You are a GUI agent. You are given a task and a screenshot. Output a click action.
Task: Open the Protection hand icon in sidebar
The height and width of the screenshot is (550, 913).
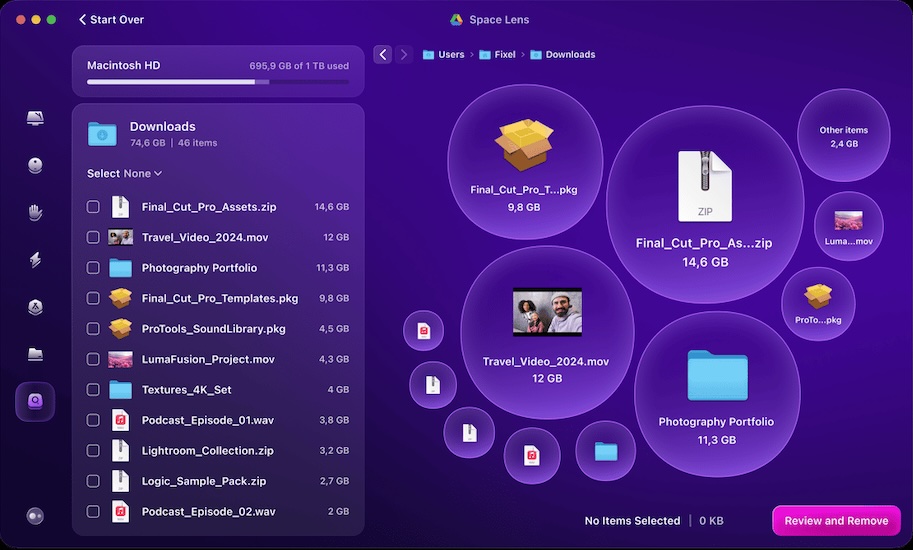(35, 212)
